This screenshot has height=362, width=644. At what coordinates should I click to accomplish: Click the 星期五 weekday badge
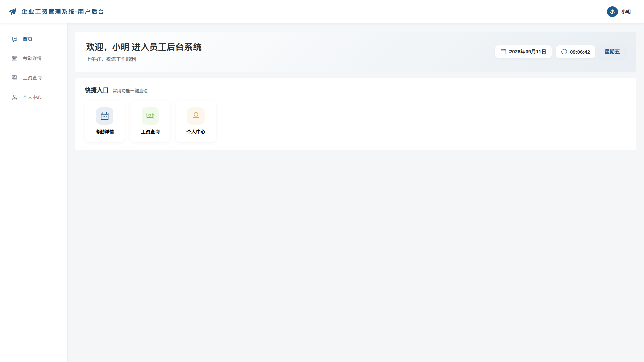612,52
